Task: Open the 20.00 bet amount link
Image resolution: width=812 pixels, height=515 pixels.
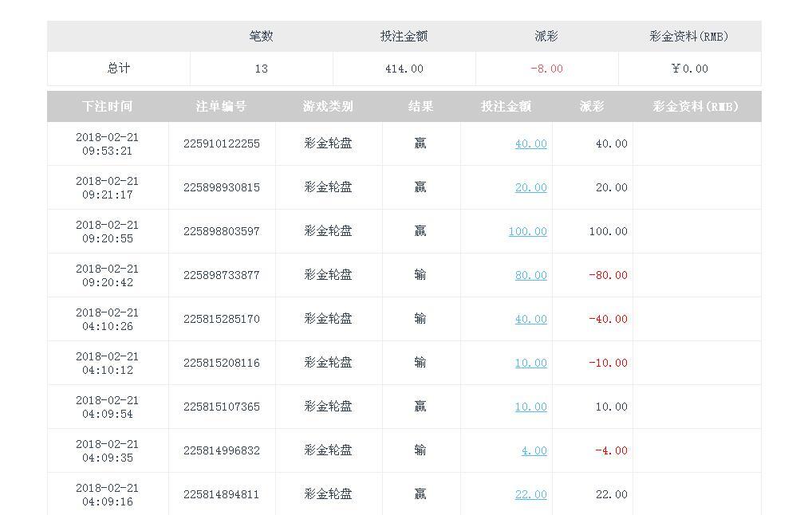Action: [x=530, y=187]
